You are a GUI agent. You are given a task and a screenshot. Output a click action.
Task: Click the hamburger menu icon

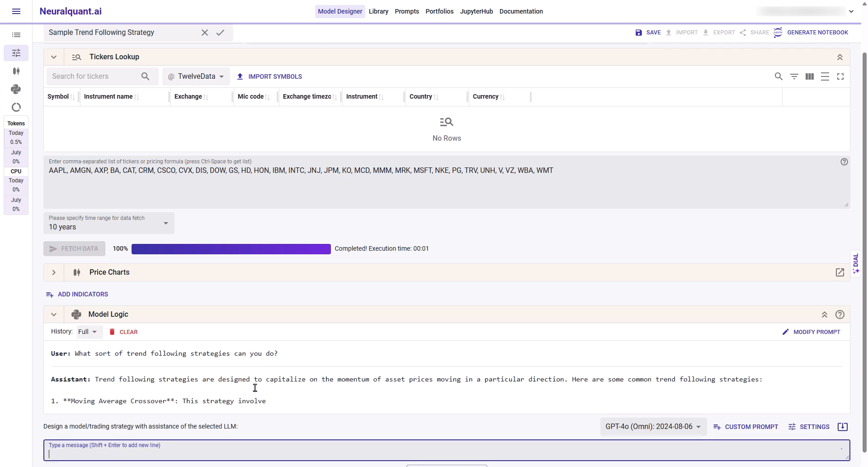16,11
